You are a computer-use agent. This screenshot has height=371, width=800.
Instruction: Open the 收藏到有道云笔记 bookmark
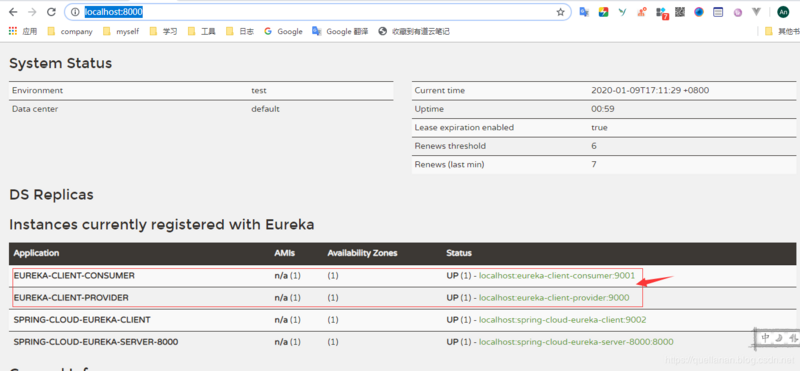(414, 32)
